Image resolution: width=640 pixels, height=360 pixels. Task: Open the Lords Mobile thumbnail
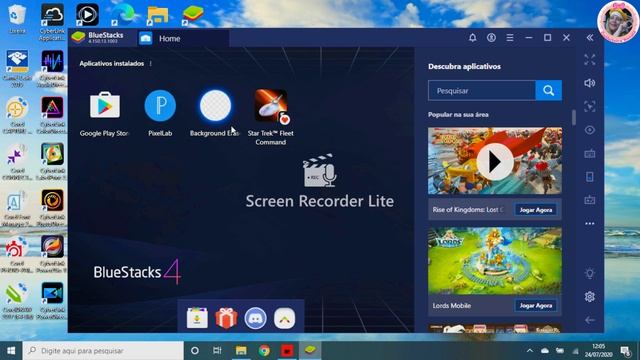pos(495,261)
